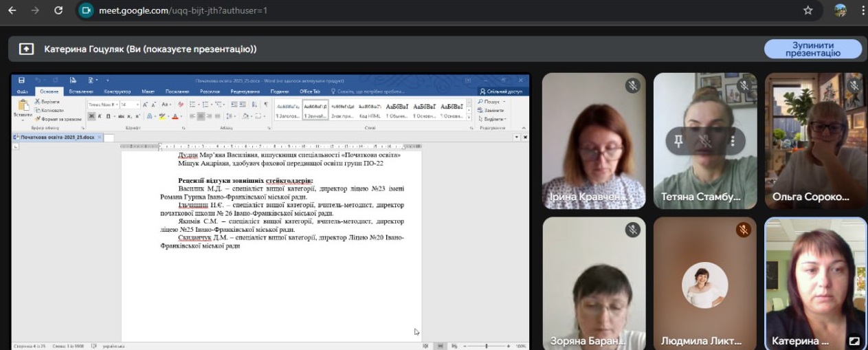The width and height of the screenshot is (868, 350).
Task: Go back with the browser back arrow
Action: tap(12, 10)
